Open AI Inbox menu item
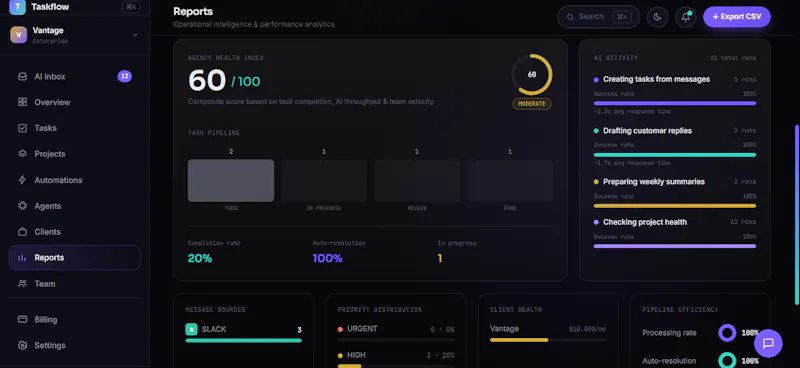Image resolution: width=800 pixels, height=368 pixels. 74,77
